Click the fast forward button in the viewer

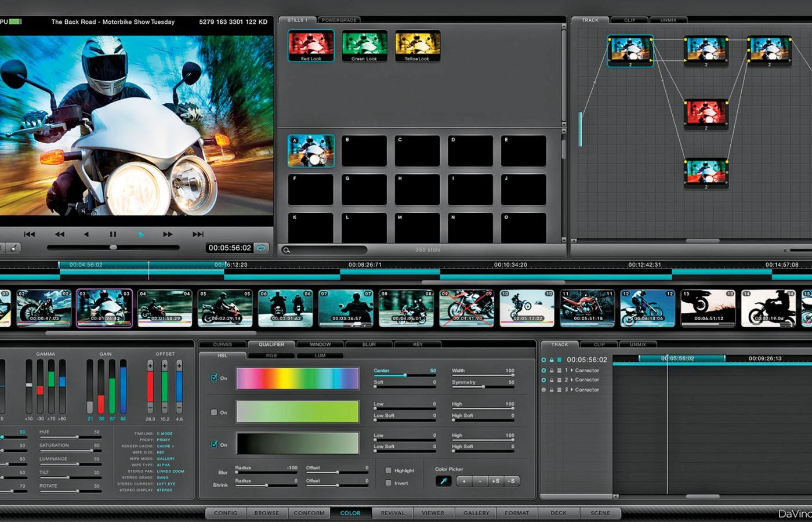click(x=168, y=234)
